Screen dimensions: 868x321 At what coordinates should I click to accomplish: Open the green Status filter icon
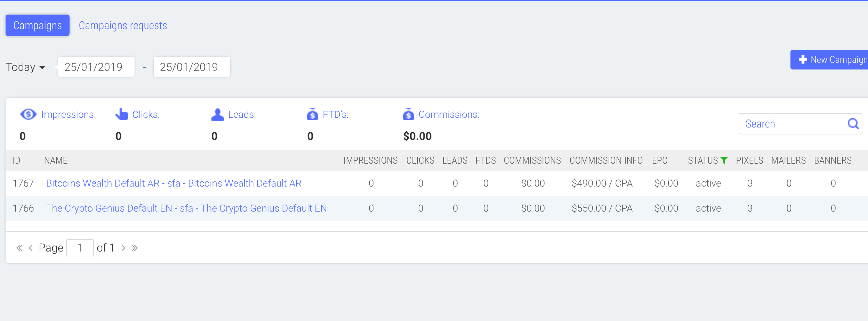click(724, 160)
